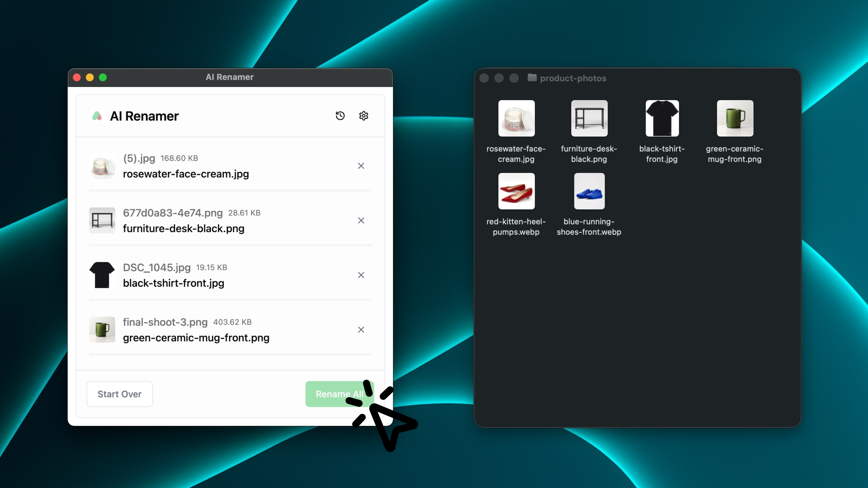Click the AI Renamer logo icon
Image resolution: width=868 pixels, height=488 pixels.
[97, 116]
